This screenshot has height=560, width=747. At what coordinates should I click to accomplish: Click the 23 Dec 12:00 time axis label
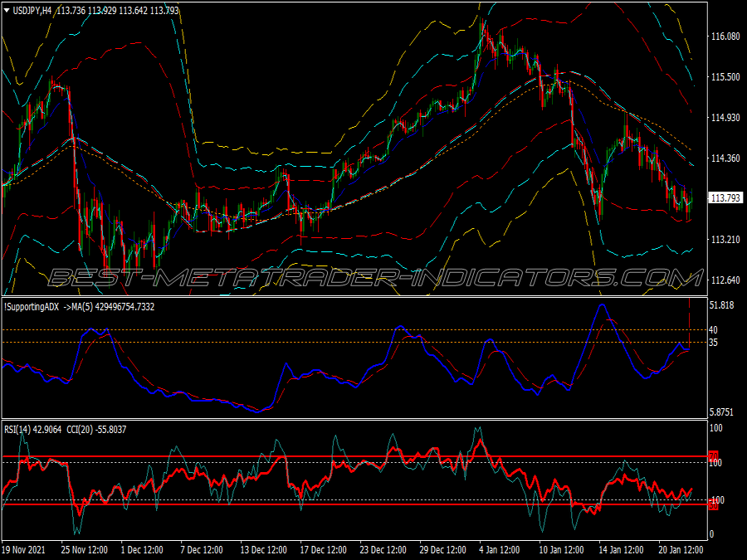tap(383, 549)
